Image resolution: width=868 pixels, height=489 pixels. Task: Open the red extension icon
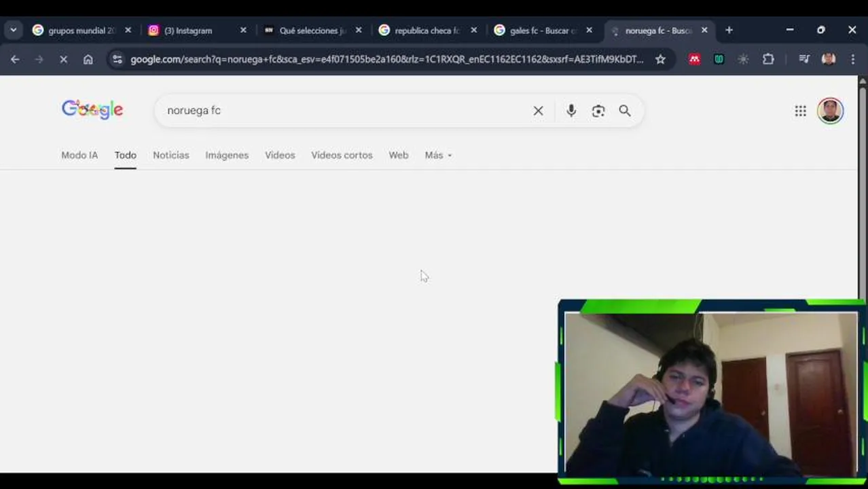694,60
